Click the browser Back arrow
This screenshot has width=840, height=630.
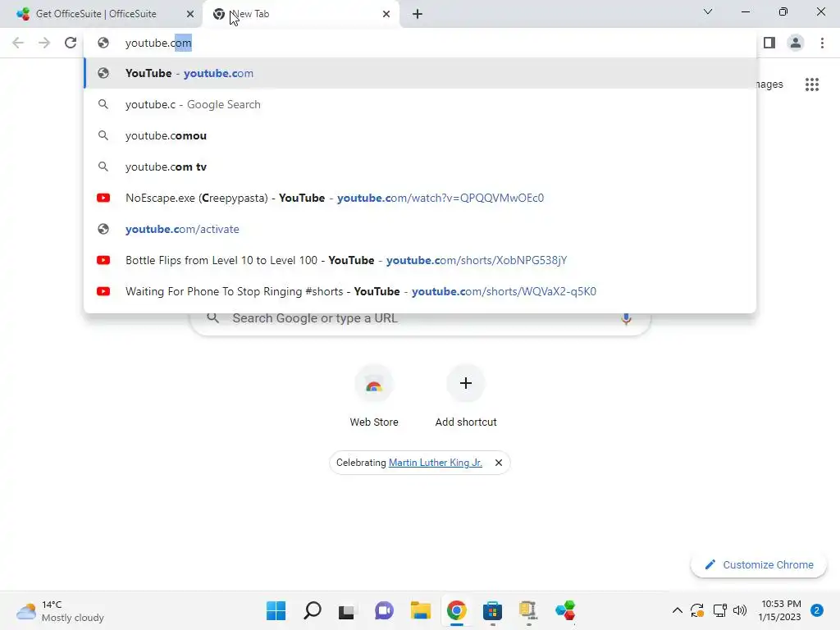coord(18,43)
